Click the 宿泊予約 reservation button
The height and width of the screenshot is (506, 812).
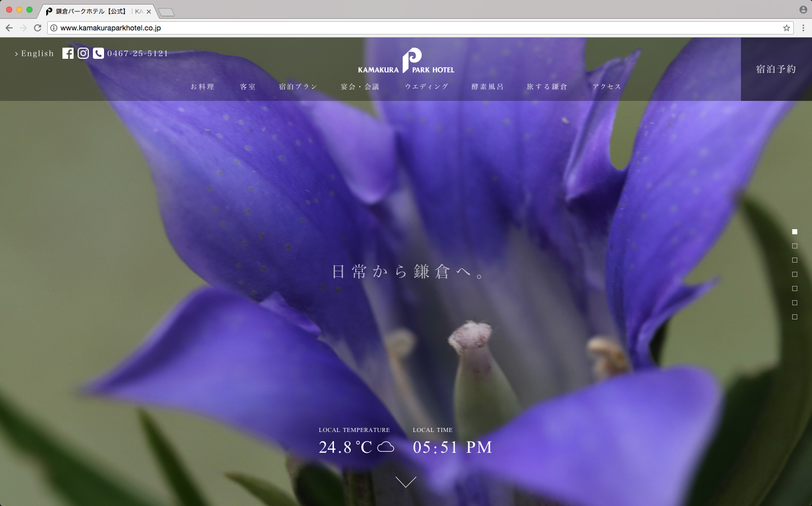776,69
